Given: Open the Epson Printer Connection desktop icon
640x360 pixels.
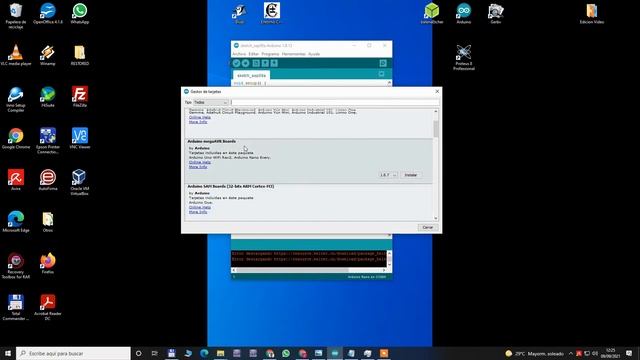Looking at the screenshot, I should tap(48, 141).
